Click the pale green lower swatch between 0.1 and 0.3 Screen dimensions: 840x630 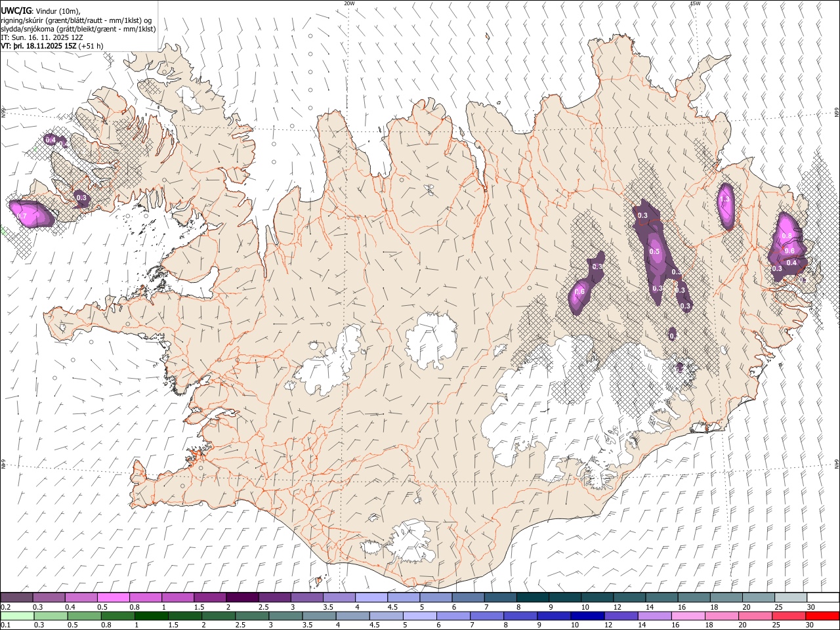pyautogui.click(x=18, y=616)
